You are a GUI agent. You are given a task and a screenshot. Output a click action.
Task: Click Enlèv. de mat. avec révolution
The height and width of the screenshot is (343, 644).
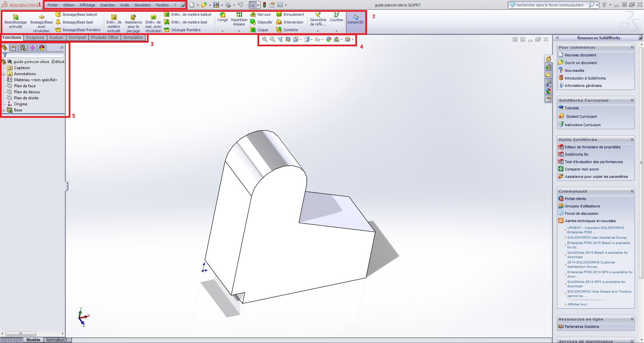pos(153,23)
